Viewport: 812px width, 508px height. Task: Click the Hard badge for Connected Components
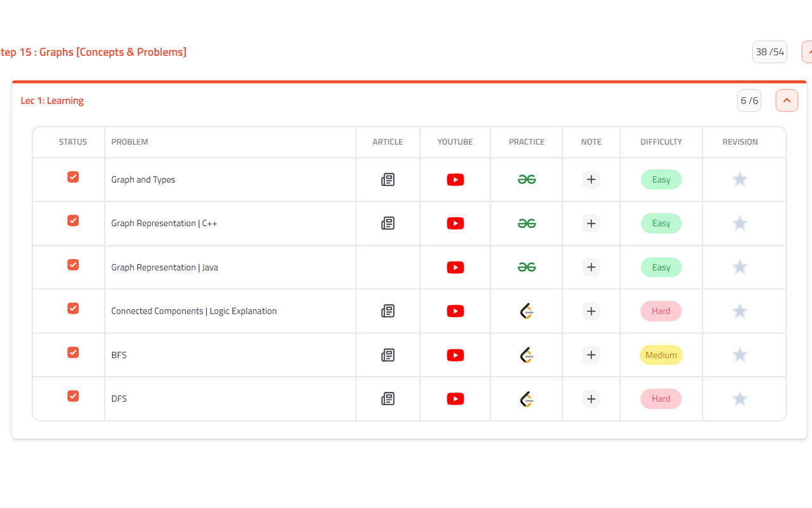point(661,311)
